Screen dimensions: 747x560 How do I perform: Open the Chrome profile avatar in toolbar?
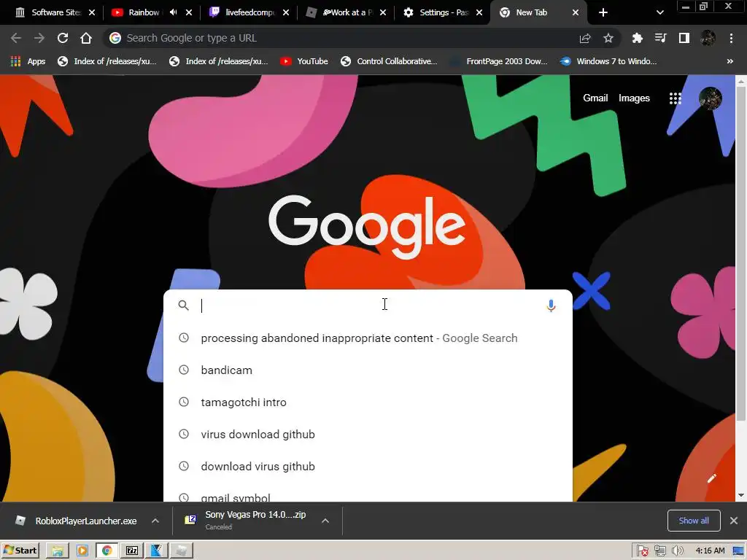pos(708,38)
